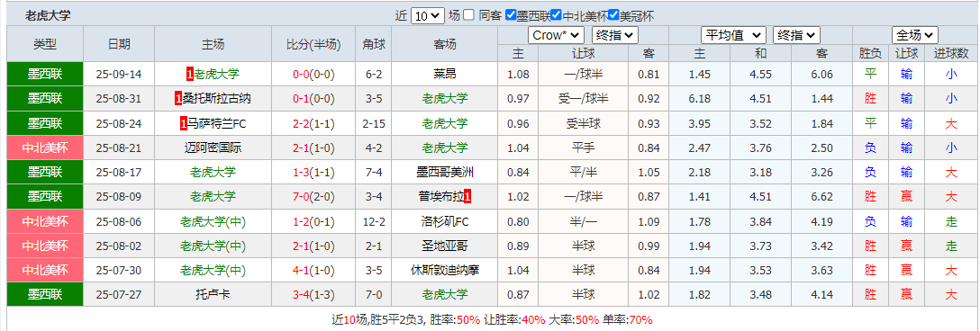Click the 6.06 away odds value
This screenshot has width=980, height=331.
pos(821,75)
